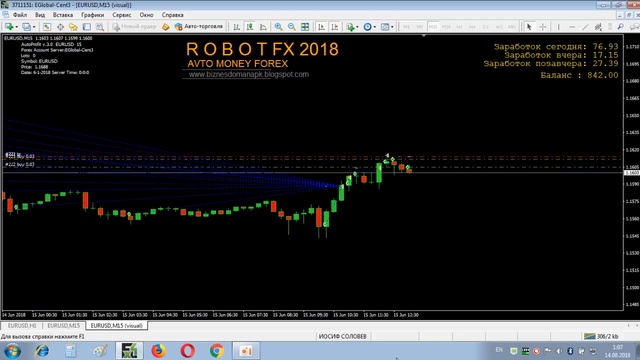
Task: Expand the Profiles dropdown arrow
Action: pos(34,27)
